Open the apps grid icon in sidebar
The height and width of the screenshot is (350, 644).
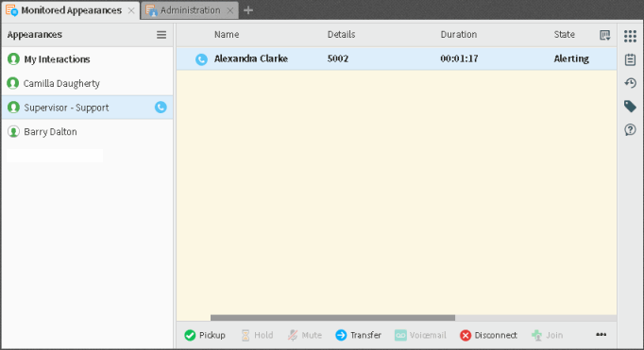tap(630, 36)
